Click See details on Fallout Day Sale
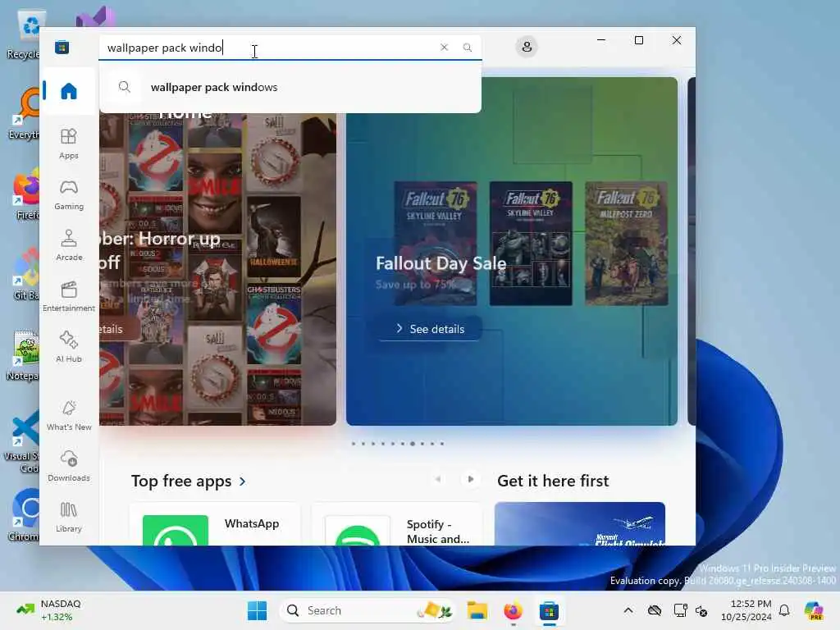The width and height of the screenshot is (840, 630). [x=430, y=328]
